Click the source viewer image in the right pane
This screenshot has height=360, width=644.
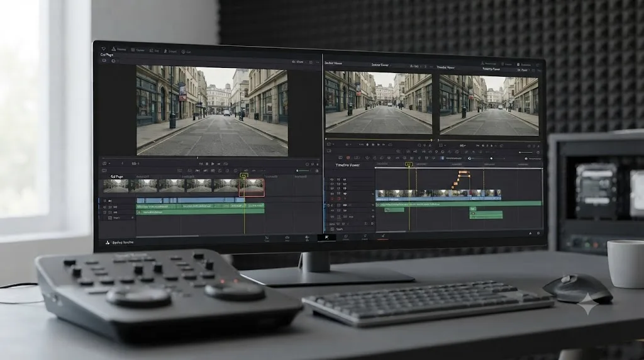click(379, 102)
